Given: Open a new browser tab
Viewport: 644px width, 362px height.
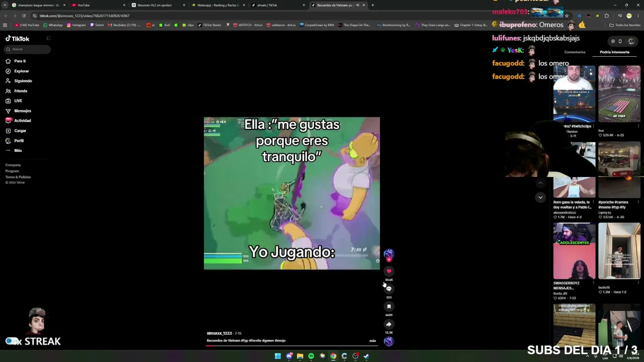Looking at the screenshot, I should [372, 5].
